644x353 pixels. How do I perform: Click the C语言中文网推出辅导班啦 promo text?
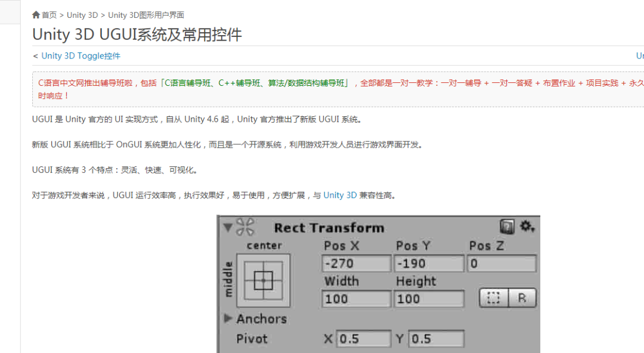click(x=85, y=83)
